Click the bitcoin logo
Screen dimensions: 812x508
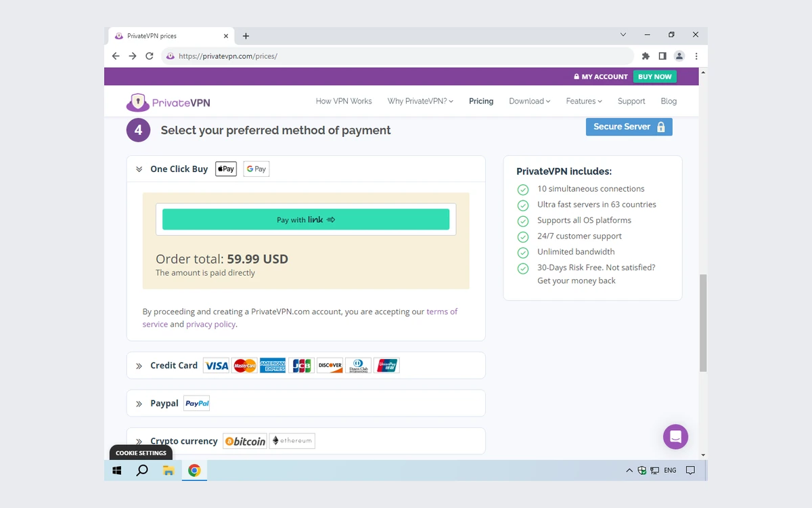coord(245,442)
